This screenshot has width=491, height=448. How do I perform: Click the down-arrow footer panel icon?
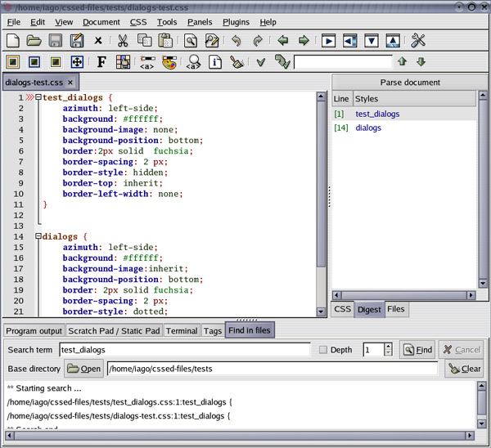click(x=372, y=41)
